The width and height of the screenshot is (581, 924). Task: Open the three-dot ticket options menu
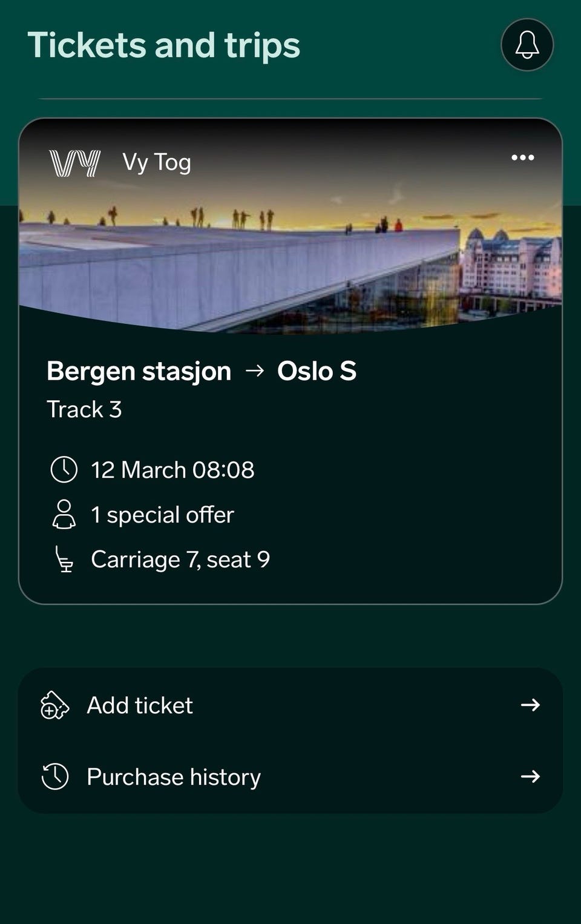(x=523, y=157)
